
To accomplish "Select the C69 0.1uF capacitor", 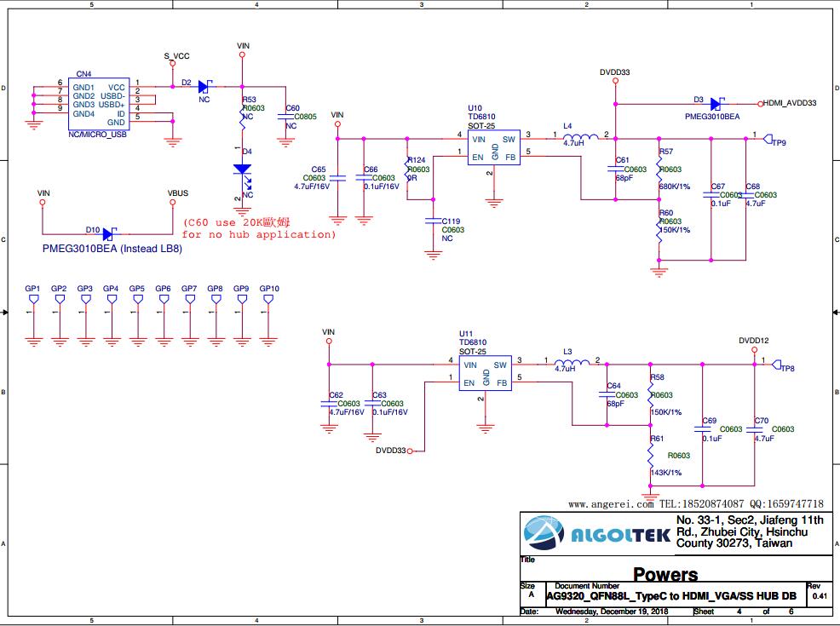I will (702, 429).
